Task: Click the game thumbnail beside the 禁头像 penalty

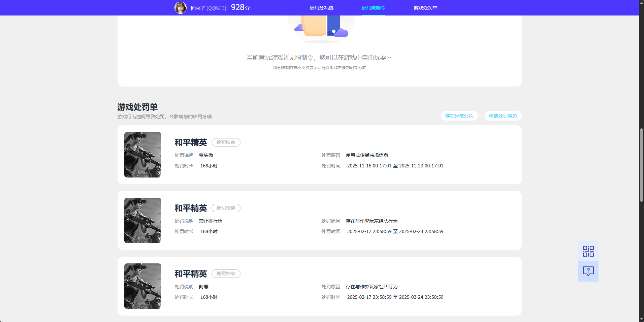Action: 142,155
